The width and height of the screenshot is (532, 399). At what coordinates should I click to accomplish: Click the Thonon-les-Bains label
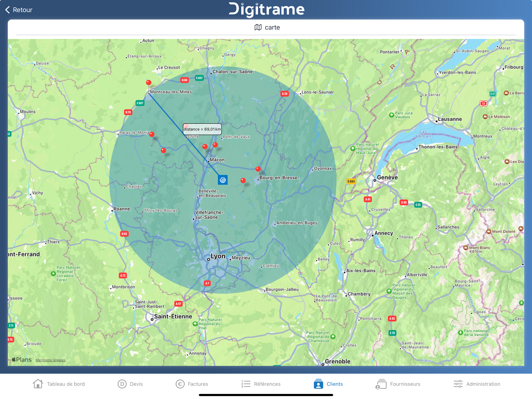tap(438, 147)
